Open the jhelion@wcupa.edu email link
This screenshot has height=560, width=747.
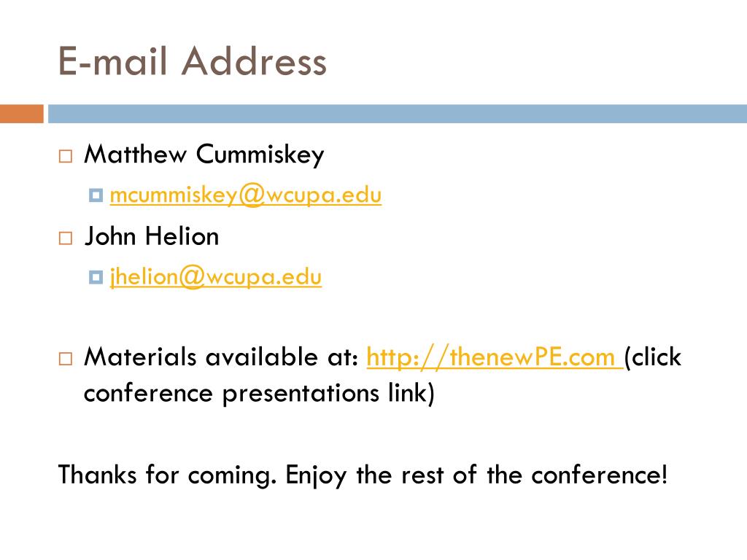click(215, 277)
